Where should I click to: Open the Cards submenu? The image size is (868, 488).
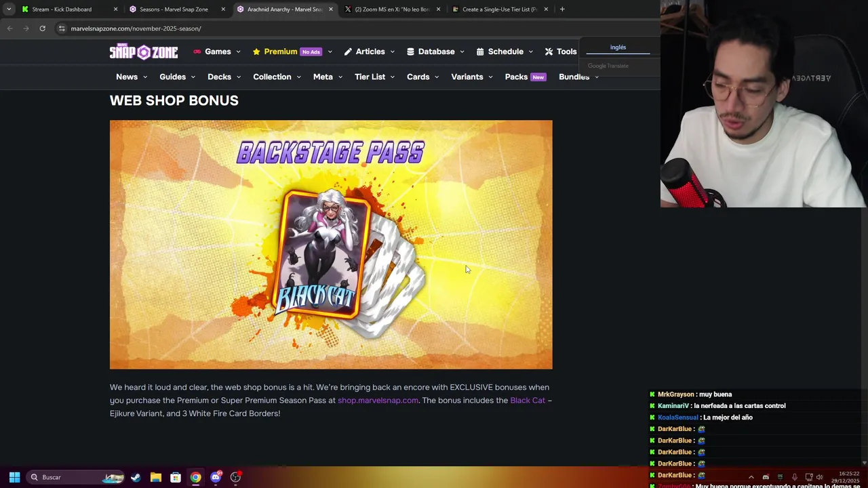[x=422, y=77]
